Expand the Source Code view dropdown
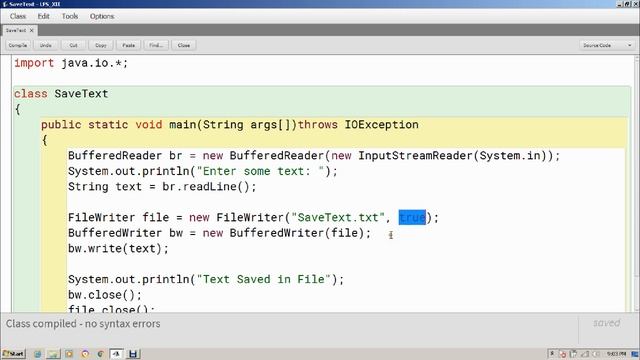This screenshot has height=360, width=640. pos(607,45)
